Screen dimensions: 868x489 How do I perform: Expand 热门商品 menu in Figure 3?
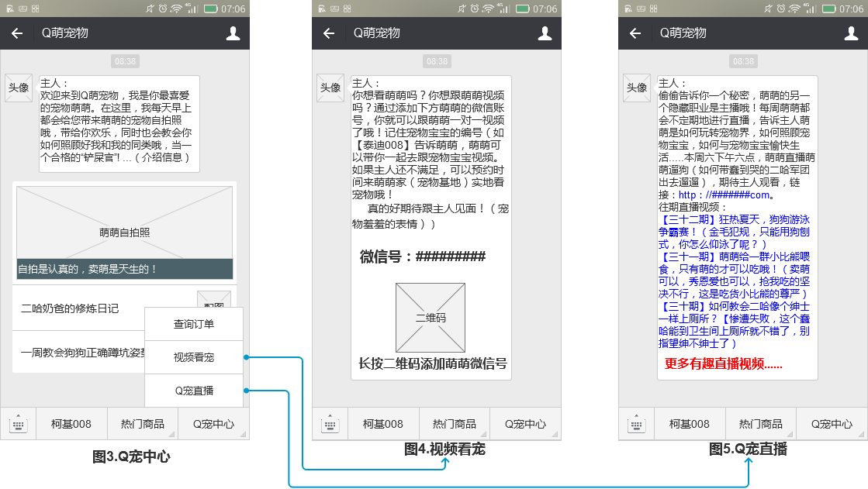142,424
